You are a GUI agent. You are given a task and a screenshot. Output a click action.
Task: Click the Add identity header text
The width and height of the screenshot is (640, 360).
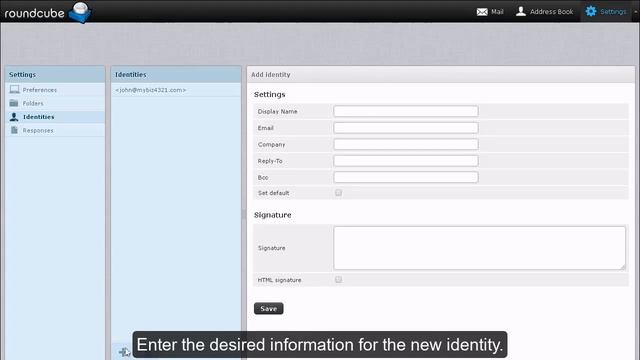[271, 75]
